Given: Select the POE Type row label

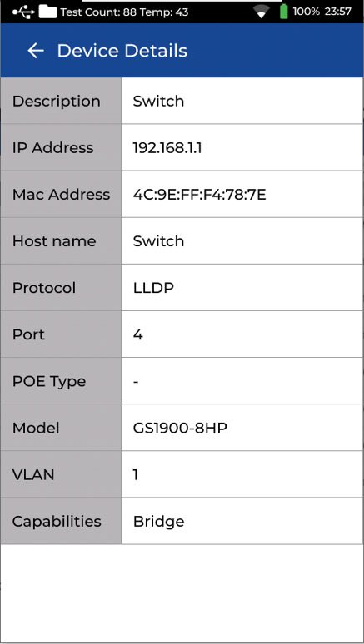Looking at the screenshot, I should point(49,382).
